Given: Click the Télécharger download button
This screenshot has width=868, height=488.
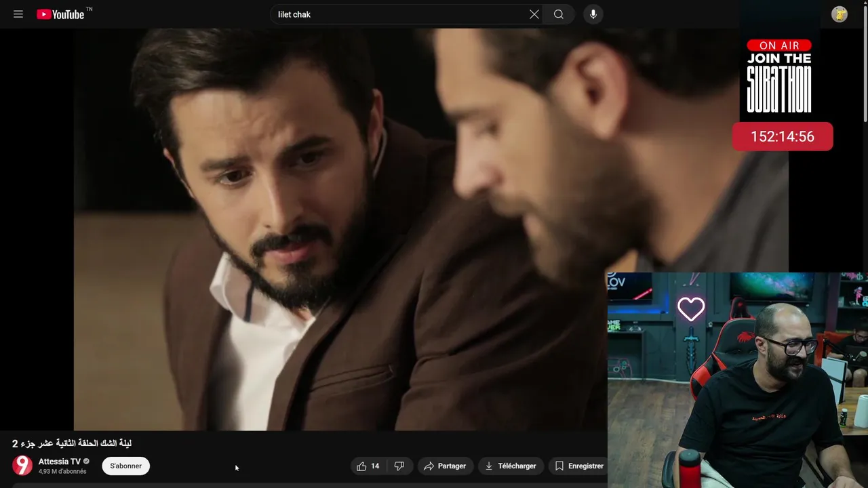Looking at the screenshot, I should click(x=511, y=466).
